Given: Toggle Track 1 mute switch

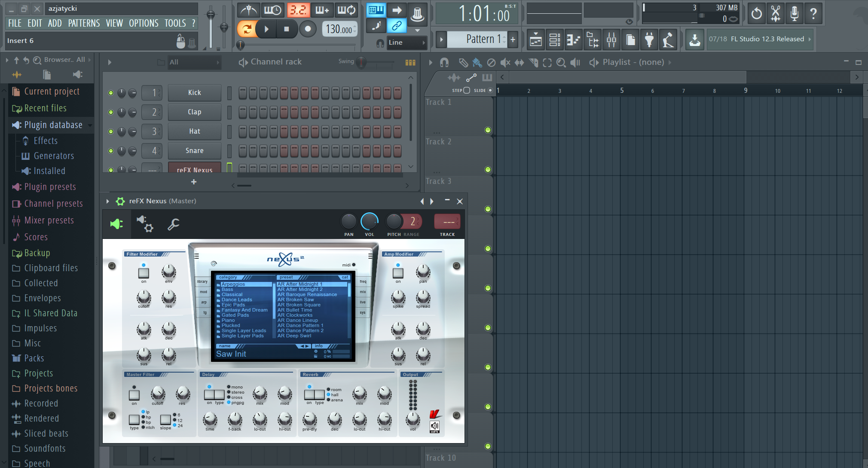Looking at the screenshot, I should (x=488, y=130).
